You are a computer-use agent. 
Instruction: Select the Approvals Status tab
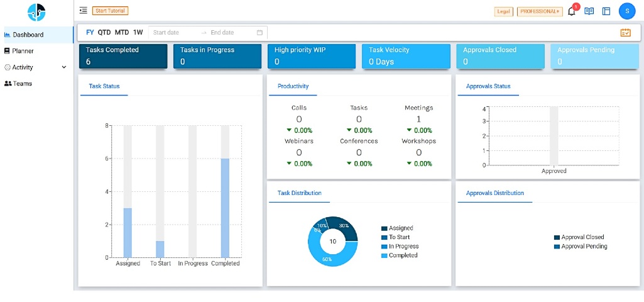488,86
